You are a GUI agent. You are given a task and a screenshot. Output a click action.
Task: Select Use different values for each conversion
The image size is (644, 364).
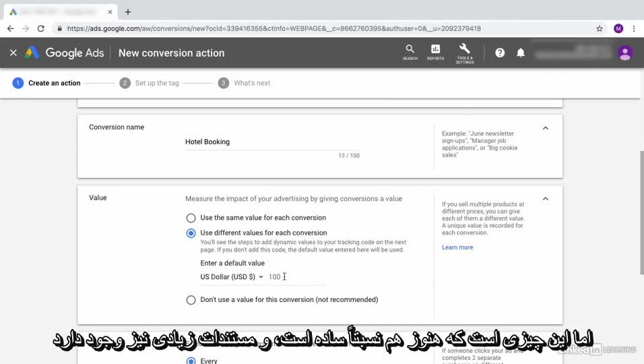pyautogui.click(x=191, y=233)
